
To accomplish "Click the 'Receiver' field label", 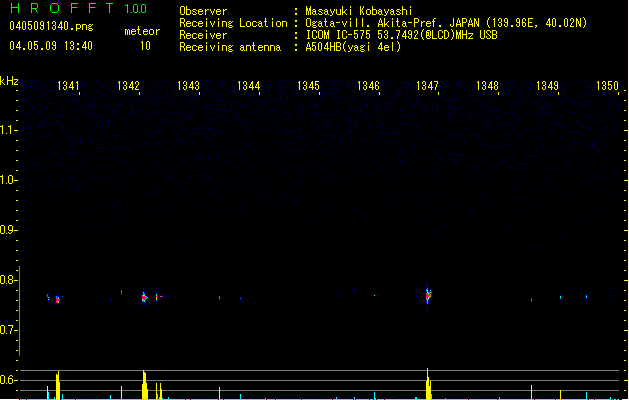I will pos(203,35).
